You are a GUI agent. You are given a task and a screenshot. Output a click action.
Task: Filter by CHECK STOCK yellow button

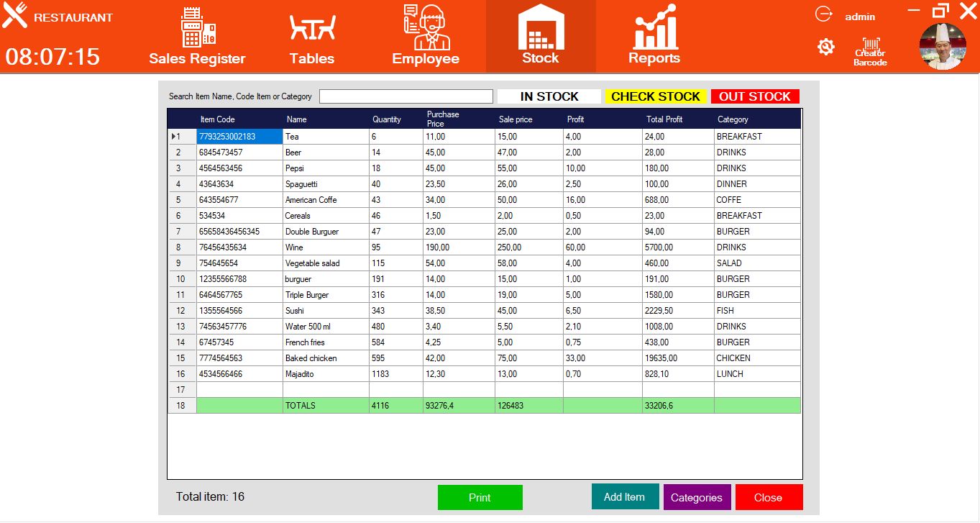656,96
